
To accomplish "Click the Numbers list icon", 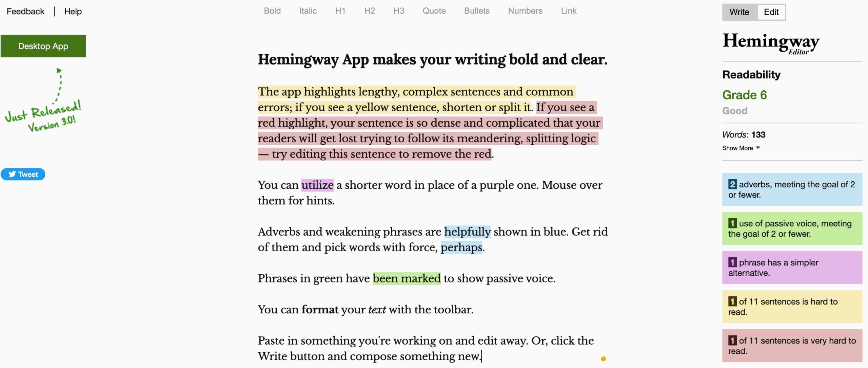I will tap(525, 11).
